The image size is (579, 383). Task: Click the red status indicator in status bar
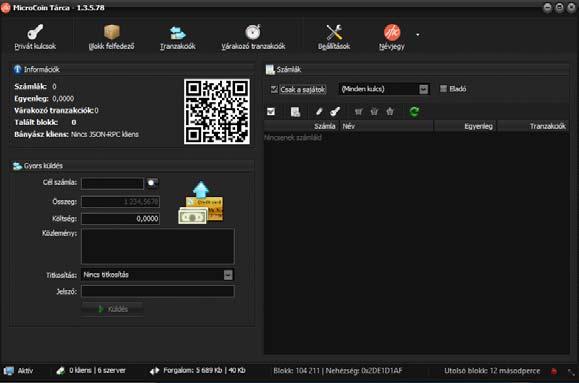(554, 371)
